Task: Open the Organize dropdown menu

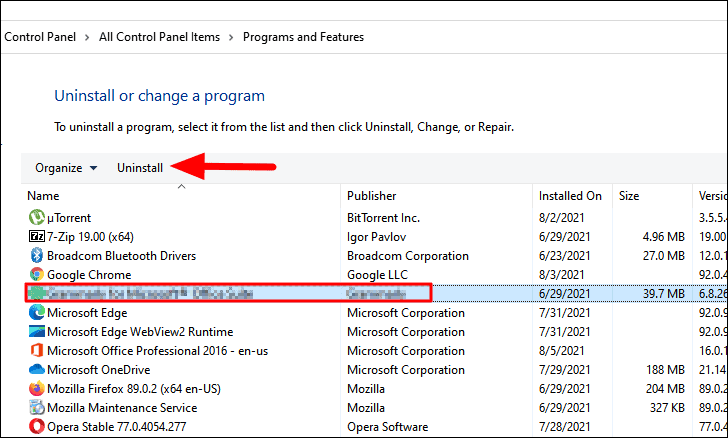Action: [x=66, y=168]
